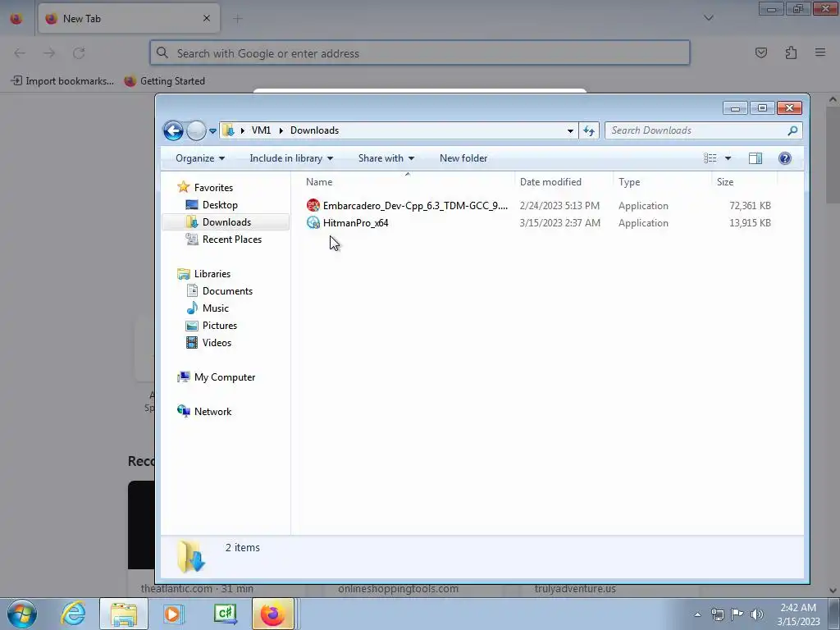Open the Firefox list all tabs dropdown

[x=708, y=18]
